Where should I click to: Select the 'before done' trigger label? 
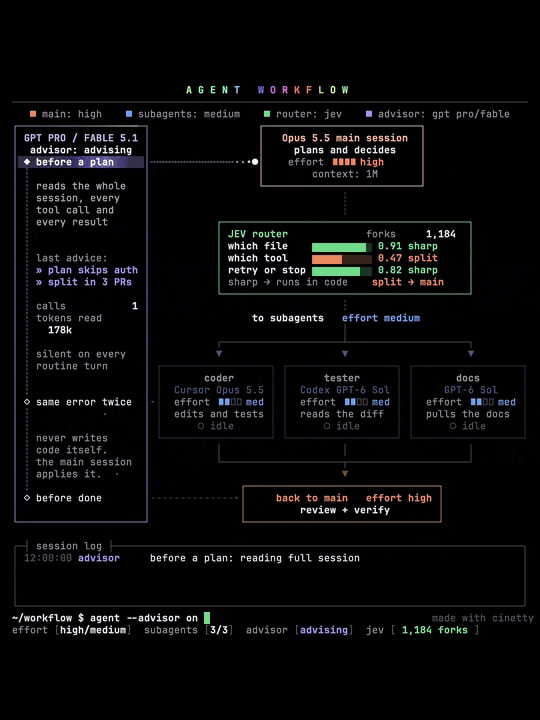pyautogui.click(x=69, y=498)
